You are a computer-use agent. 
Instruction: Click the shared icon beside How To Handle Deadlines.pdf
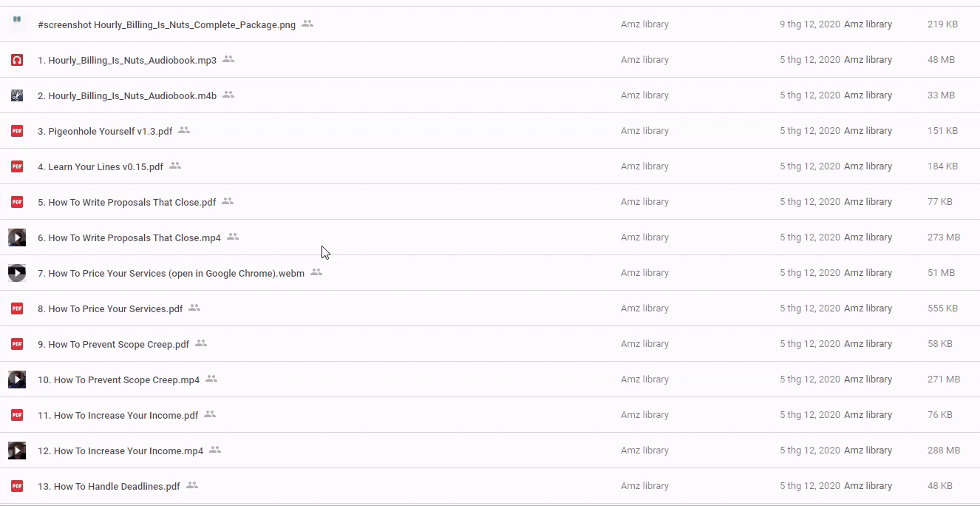[192, 485]
